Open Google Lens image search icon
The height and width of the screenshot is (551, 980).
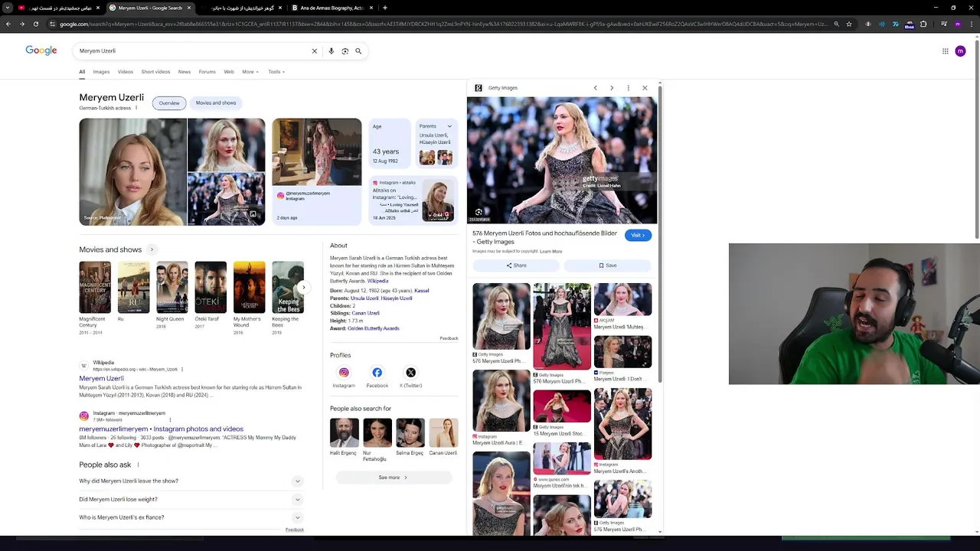pos(345,51)
